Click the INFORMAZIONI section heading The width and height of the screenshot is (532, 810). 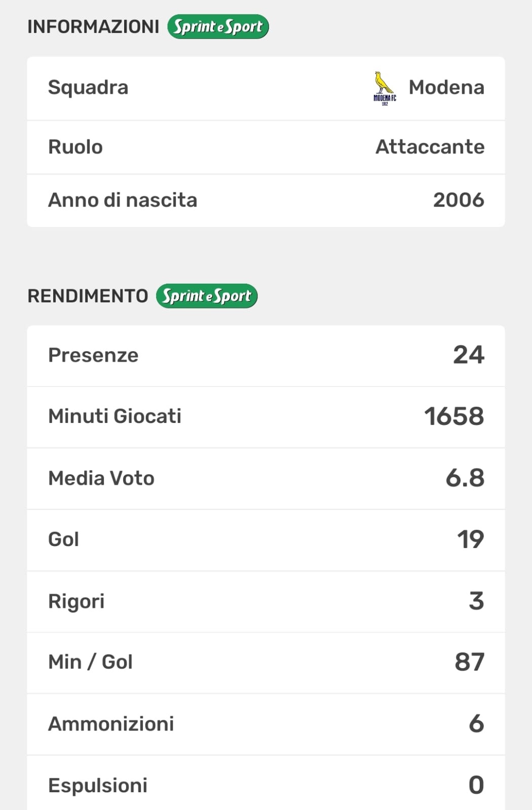coord(93,27)
